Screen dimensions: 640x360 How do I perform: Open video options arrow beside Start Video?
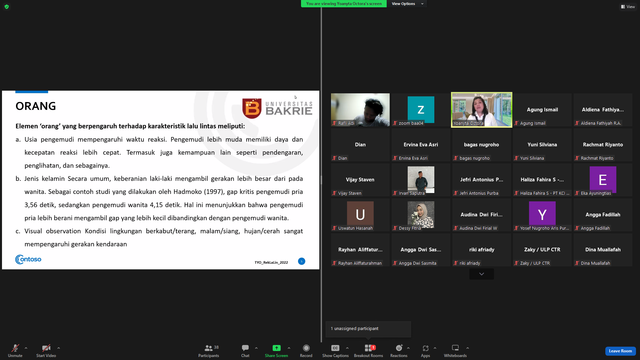[58, 348]
